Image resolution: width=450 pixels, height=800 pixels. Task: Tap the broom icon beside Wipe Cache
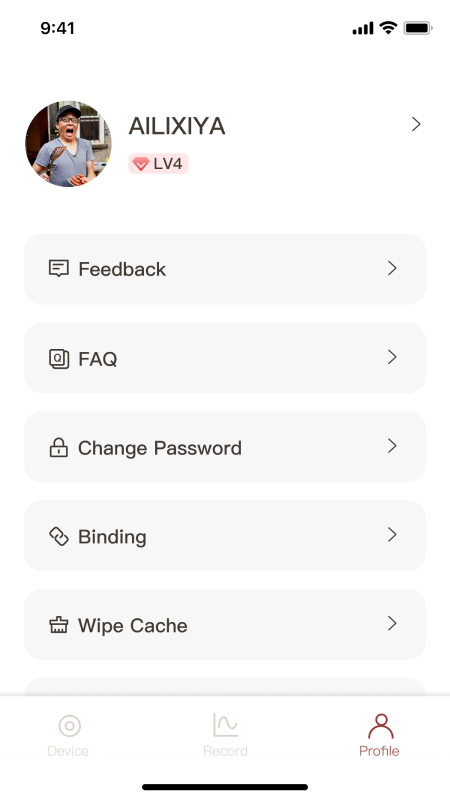(x=59, y=625)
